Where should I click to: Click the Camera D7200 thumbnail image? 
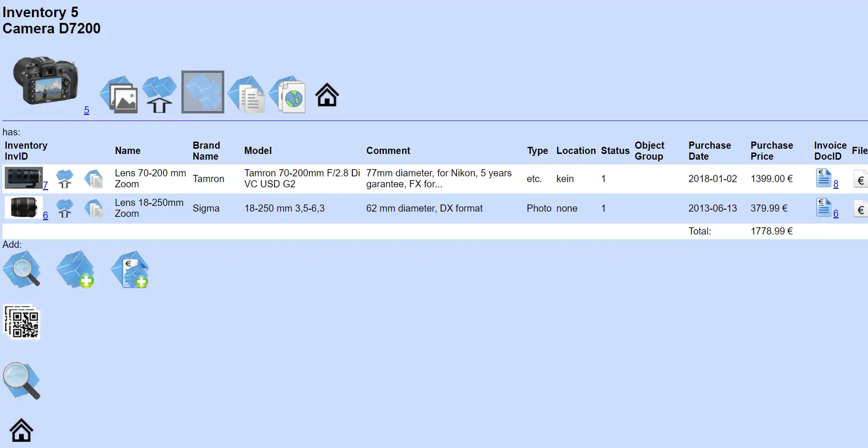(x=46, y=81)
